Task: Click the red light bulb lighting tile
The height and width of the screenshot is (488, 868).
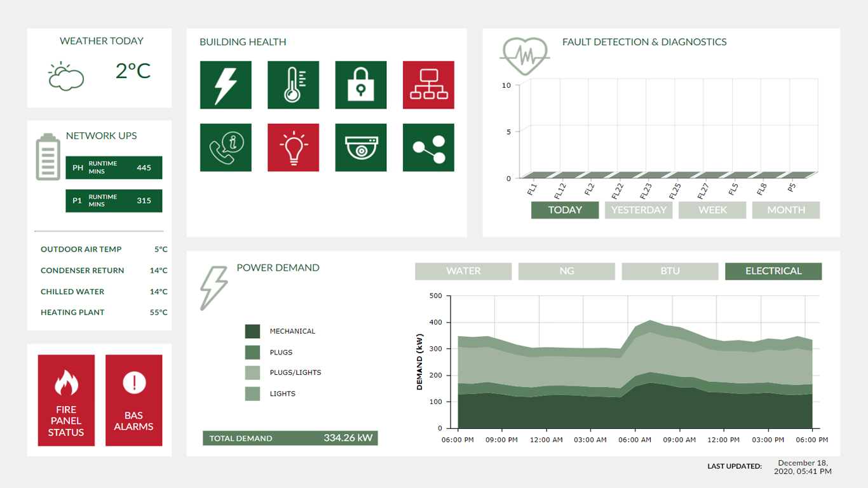Action: coord(293,147)
